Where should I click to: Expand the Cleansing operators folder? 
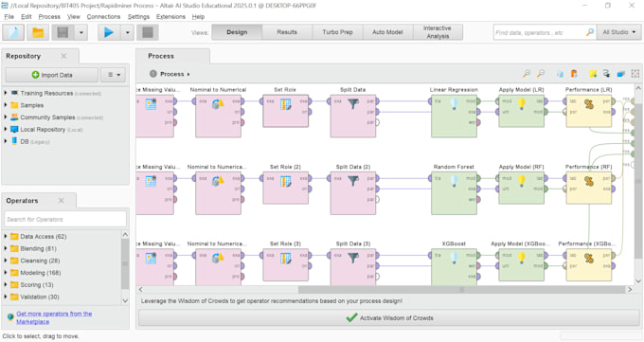tap(6, 261)
